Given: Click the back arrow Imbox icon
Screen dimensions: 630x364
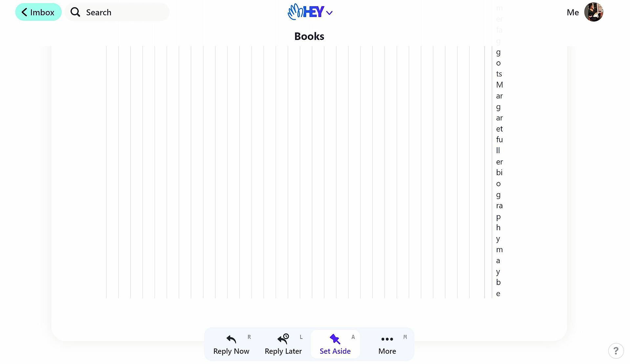Looking at the screenshot, I should [38, 12].
